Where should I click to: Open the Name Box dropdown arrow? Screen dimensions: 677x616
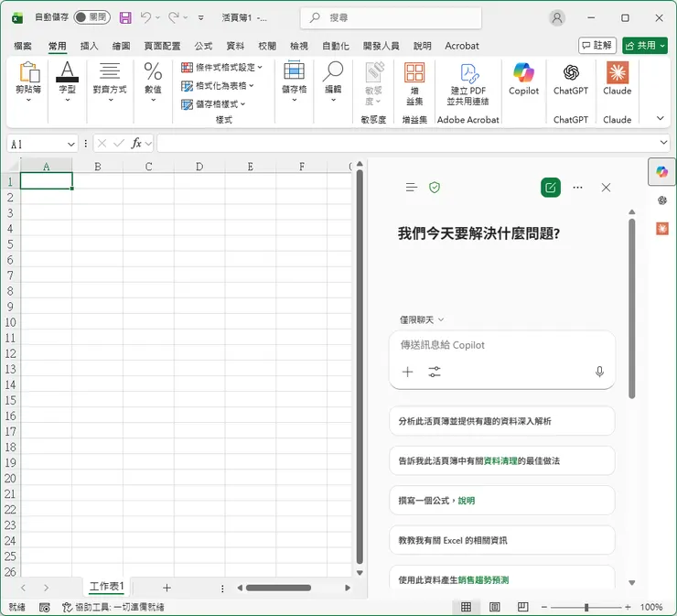click(71, 145)
